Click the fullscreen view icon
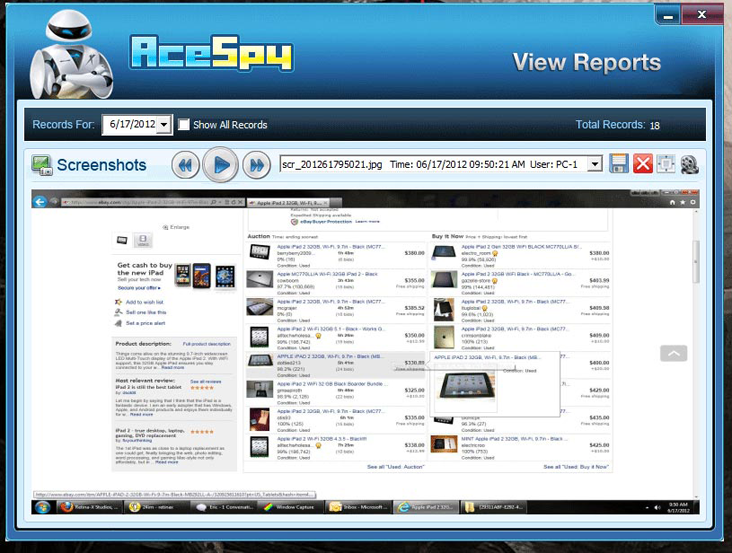732x553 pixels. pos(666,164)
